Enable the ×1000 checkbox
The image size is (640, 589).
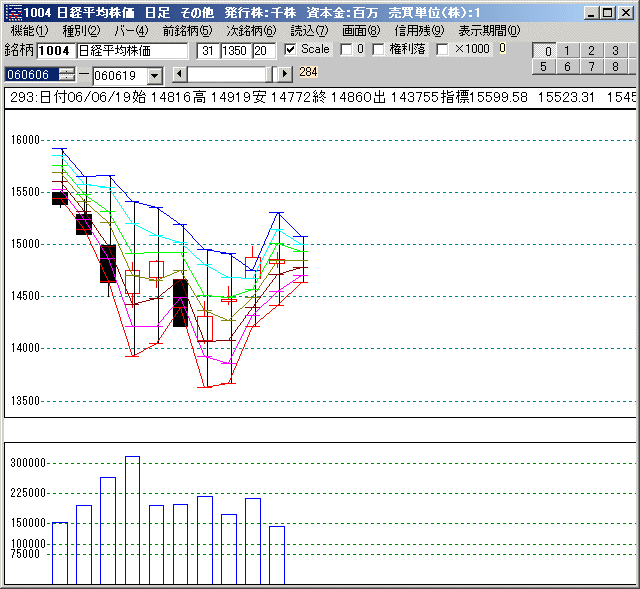tap(442, 50)
